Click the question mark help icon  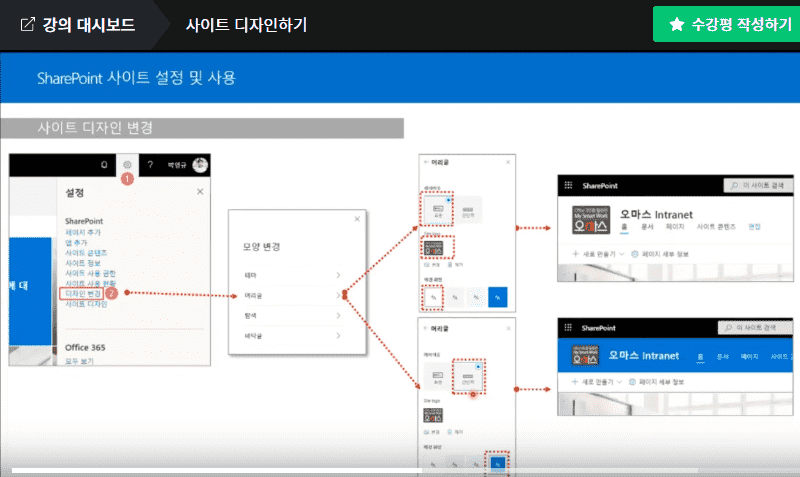coord(150,165)
